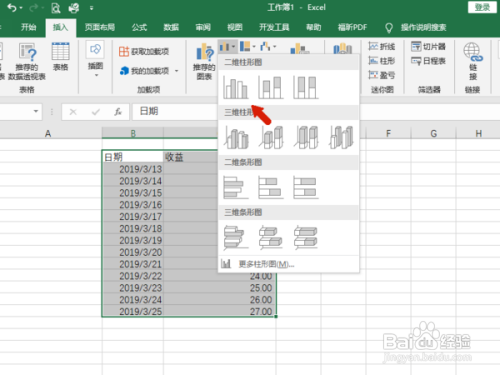Open the 视图 tab

(x=235, y=27)
